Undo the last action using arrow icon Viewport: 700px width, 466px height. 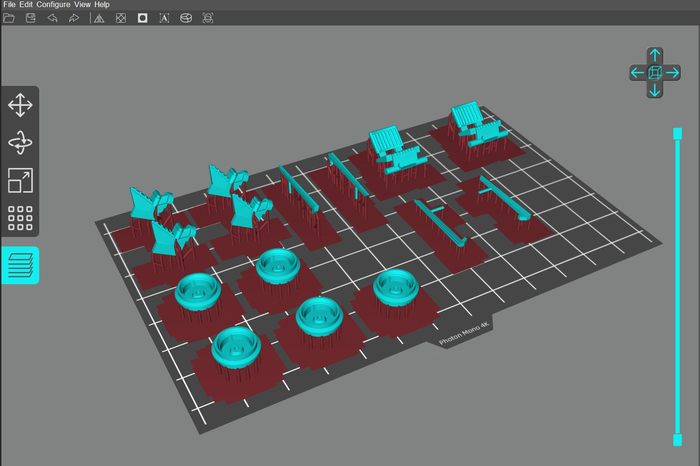click(x=52, y=18)
